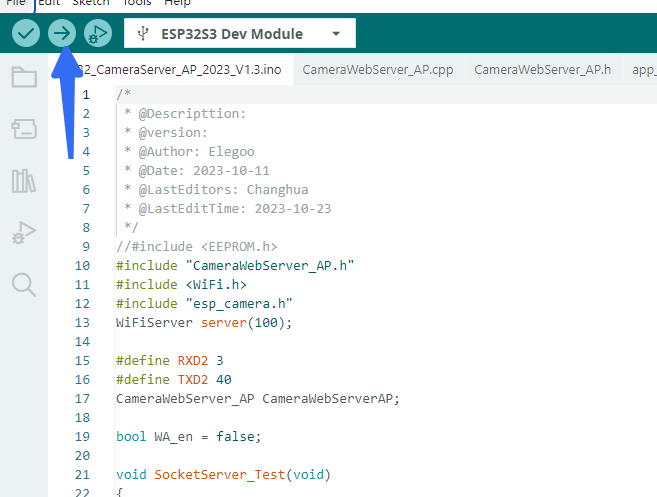The image size is (657, 497).
Task: Click line number 20 in the gutter
Action: point(83,456)
